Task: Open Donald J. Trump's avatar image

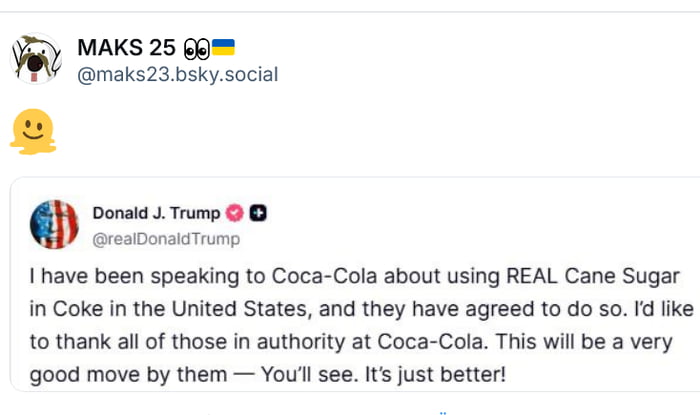Action: click(x=55, y=224)
